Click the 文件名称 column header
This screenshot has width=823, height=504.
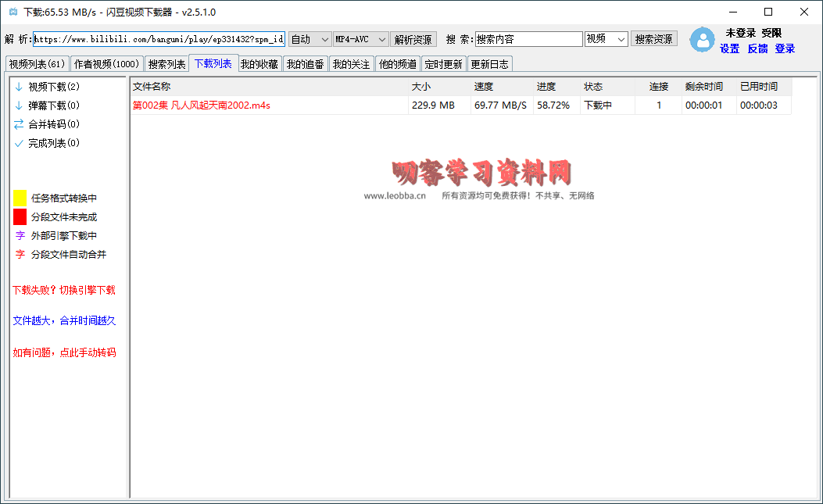(270, 87)
